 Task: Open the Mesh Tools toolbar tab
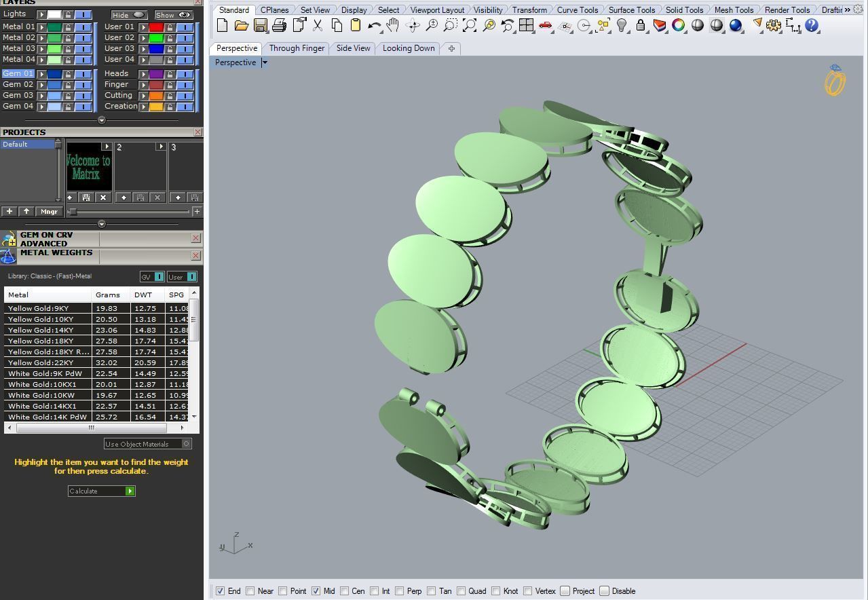(x=734, y=10)
